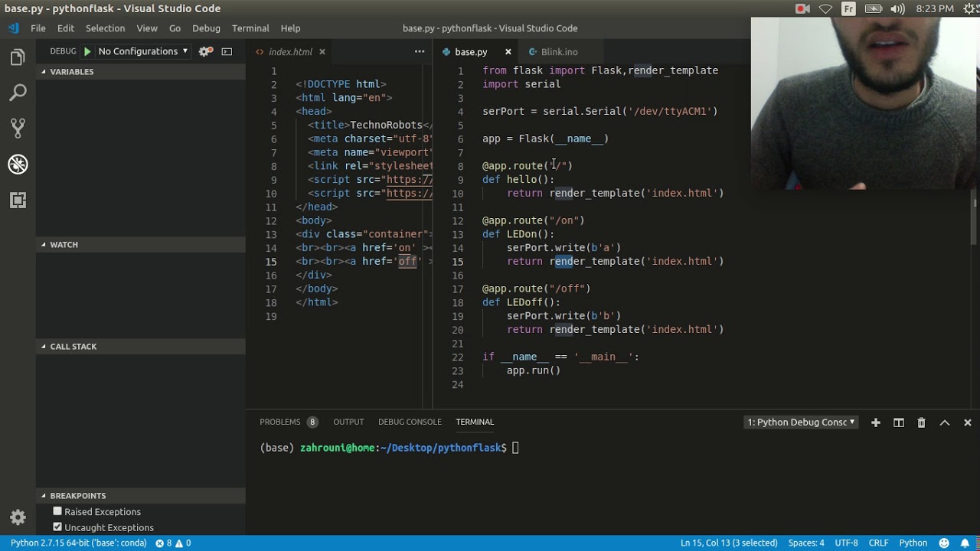Change indentation via Spaces: 4

click(806, 543)
